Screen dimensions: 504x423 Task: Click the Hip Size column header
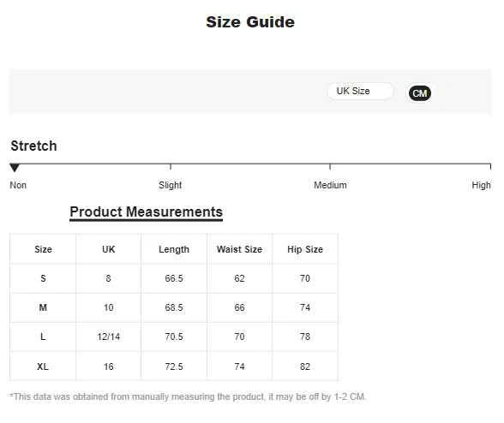pyautogui.click(x=305, y=249)
